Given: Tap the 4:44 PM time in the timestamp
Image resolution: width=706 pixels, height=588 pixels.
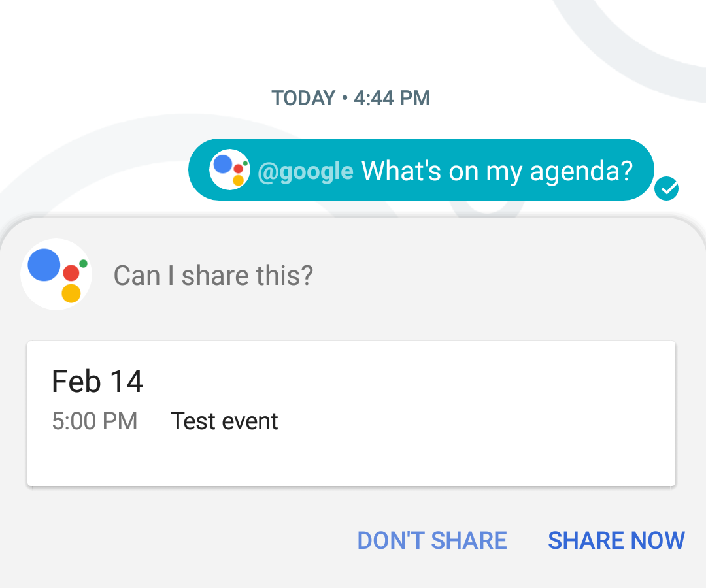Looking at the screenshot, I should [392, 98].
